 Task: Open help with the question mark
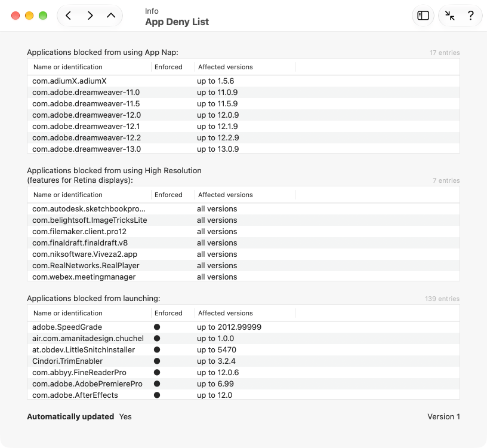(471, 16)
